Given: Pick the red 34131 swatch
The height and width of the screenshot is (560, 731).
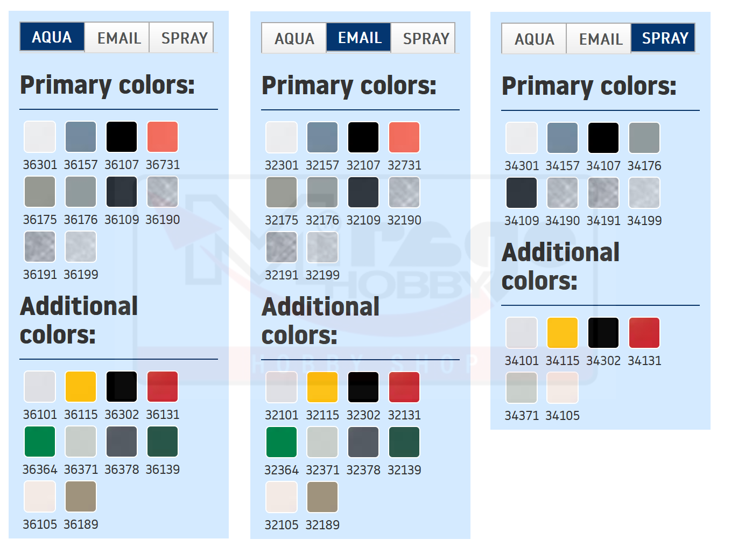Looking at the screenshot, I should coord(644,333).
